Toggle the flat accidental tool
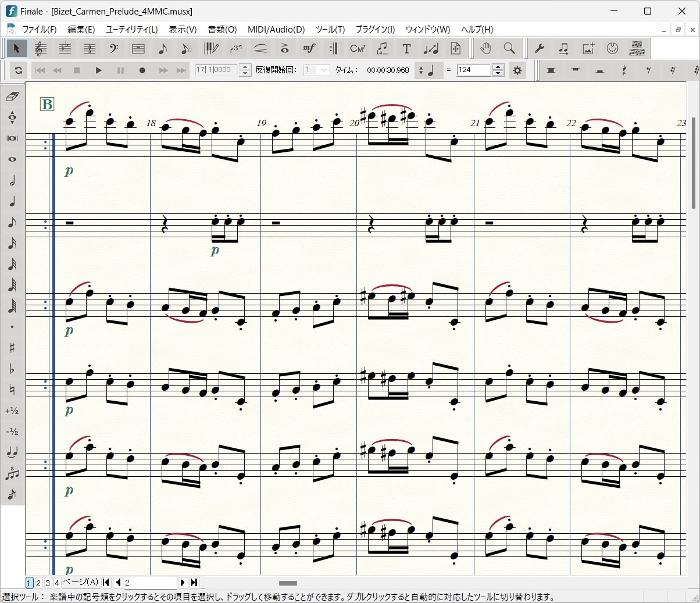The image size is (700, 603). tap(12, 369)
